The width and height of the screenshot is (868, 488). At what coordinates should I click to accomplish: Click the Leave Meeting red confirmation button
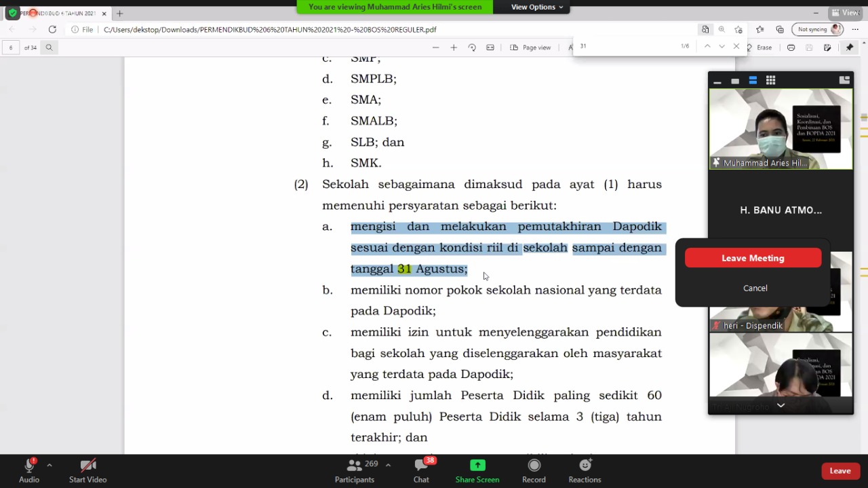753,258
